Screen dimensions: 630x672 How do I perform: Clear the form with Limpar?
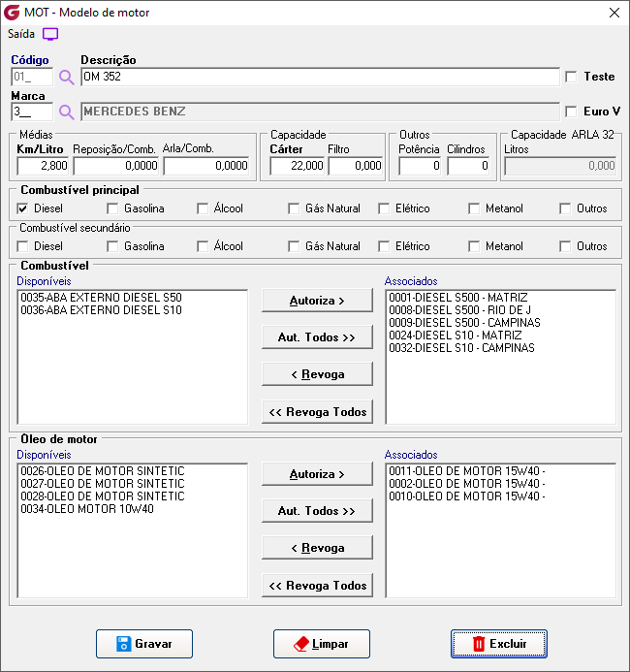(322, 644)
